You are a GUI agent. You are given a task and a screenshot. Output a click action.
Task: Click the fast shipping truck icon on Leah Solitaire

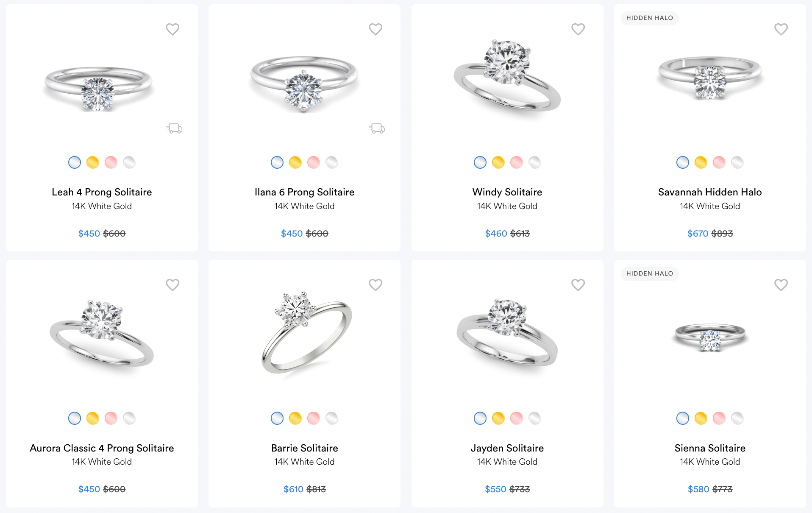pos(174,128)
